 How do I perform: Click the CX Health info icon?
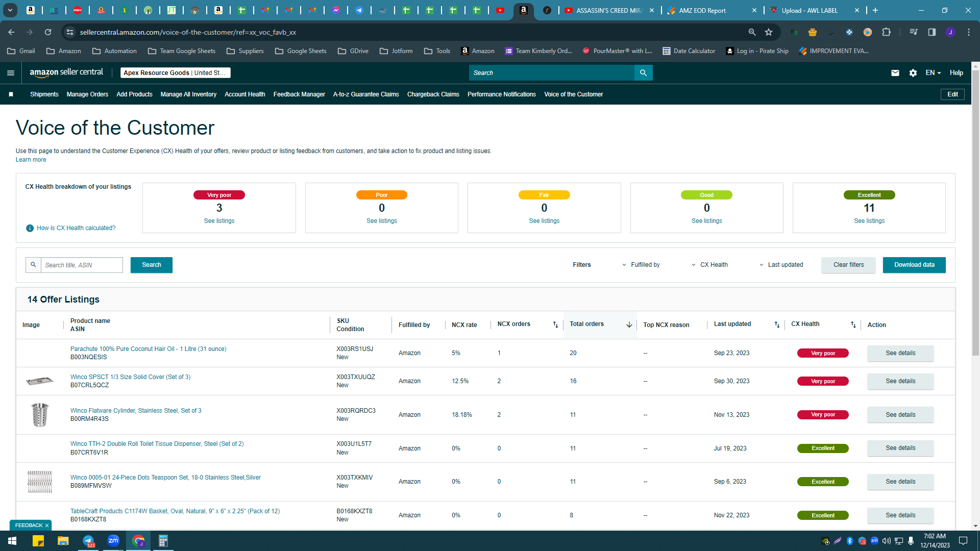[30, 228]
